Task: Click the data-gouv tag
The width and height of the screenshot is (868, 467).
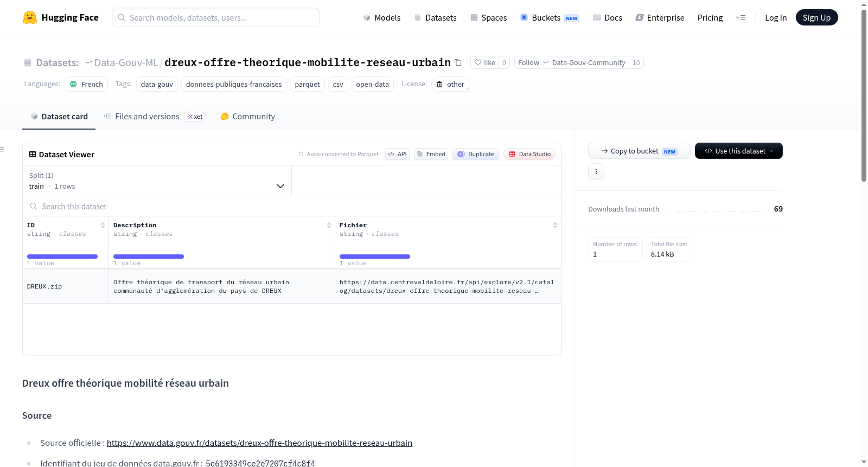Action: (157, 84)
